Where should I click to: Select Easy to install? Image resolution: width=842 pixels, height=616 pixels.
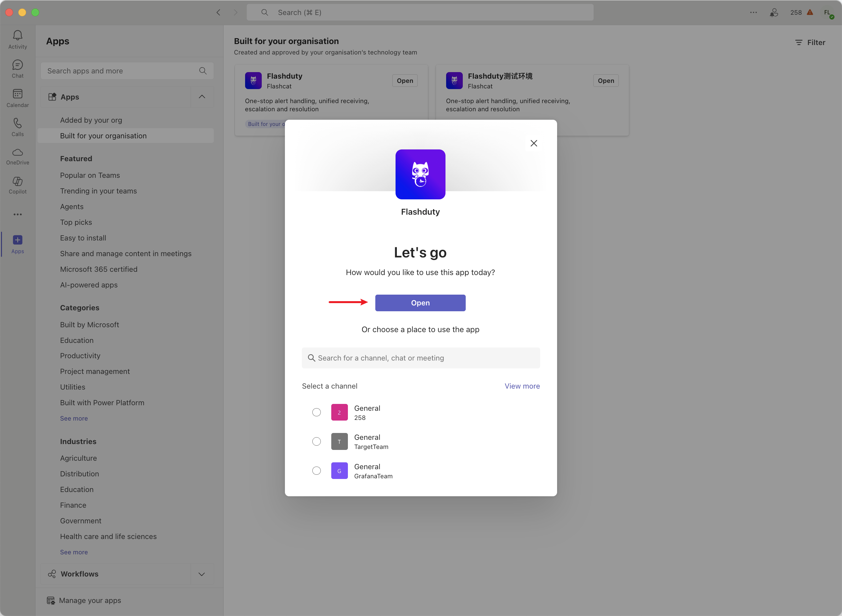click(83, 238)
